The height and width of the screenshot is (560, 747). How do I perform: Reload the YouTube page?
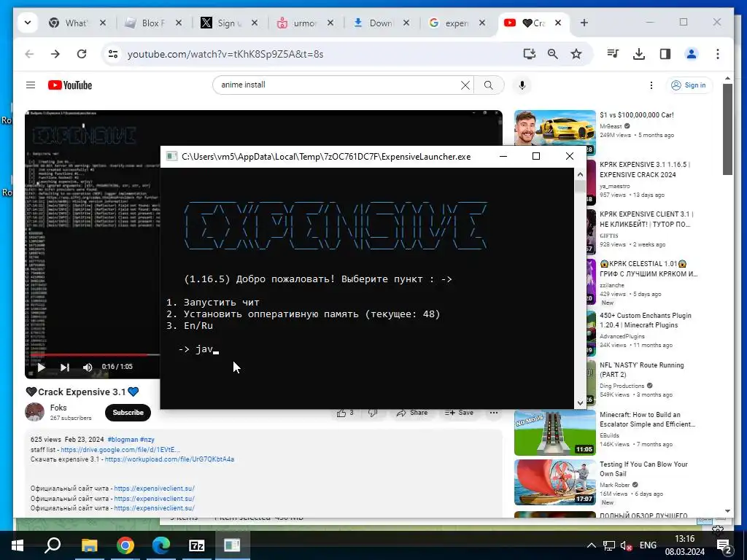click(82, 54)
